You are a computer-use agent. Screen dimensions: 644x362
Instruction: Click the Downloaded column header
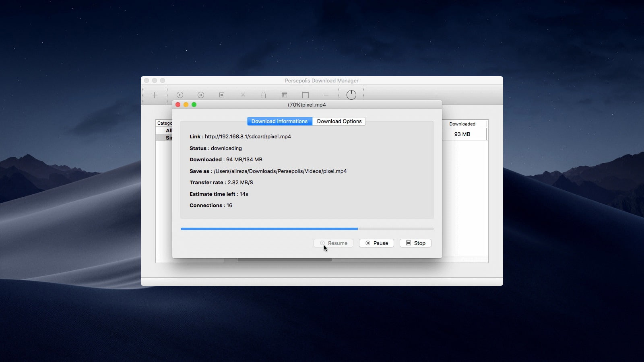(463, 123)
